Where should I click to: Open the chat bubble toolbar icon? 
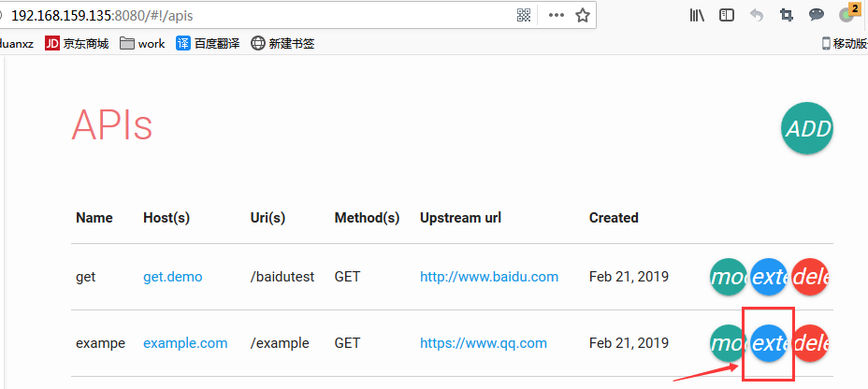point(817,15)
